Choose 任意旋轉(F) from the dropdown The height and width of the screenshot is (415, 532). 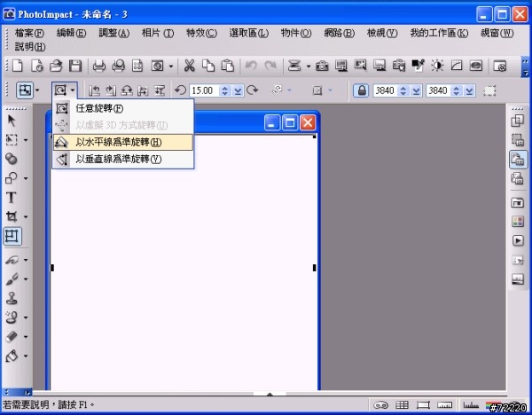pyautogui.click(x=123, y=108)
